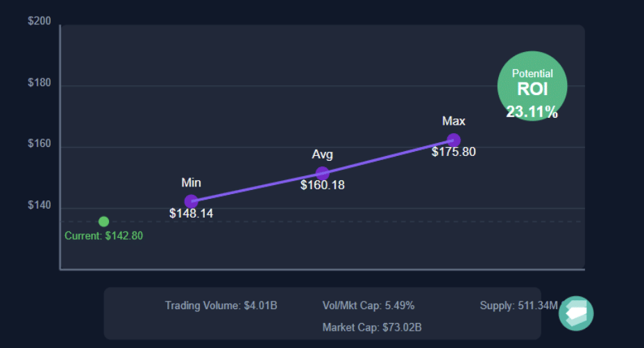
Task: Click the $180 y-axis label
Action: pyautogui.click(x=39, y=85)
